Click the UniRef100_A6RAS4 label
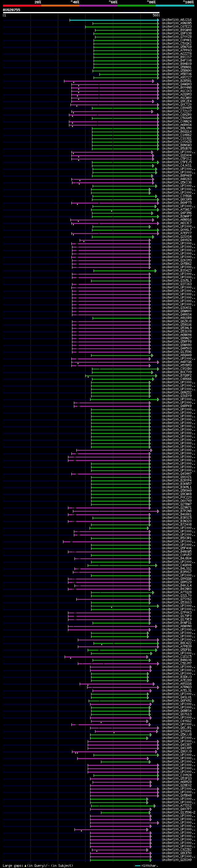Viewport: 197px width, 868px height. click(x=177, y=125)
